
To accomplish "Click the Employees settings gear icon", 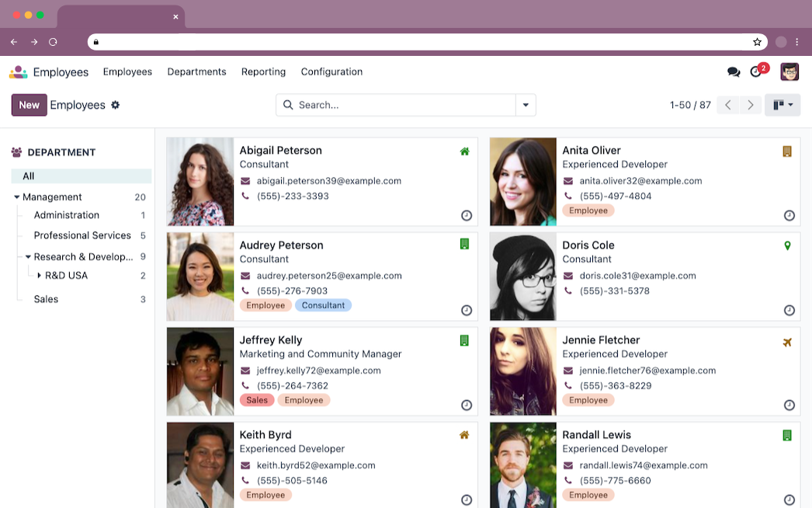I will pos(116,105).
